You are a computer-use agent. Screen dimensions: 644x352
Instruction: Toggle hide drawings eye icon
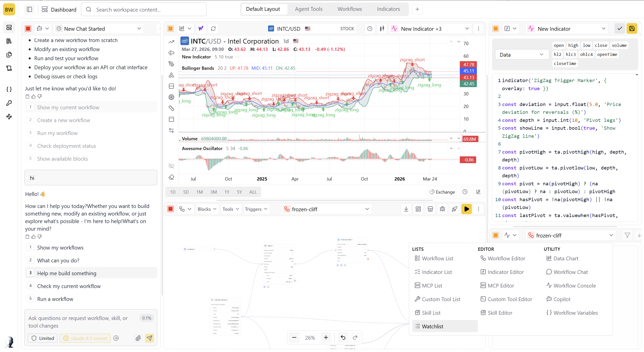click(171, 166)
